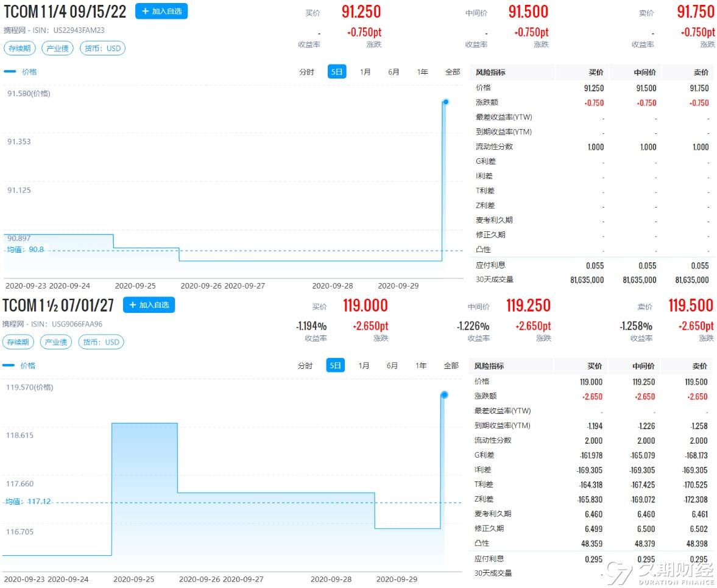Show 全部 range on TCOM 09/15/22 chart

point(453,72)
